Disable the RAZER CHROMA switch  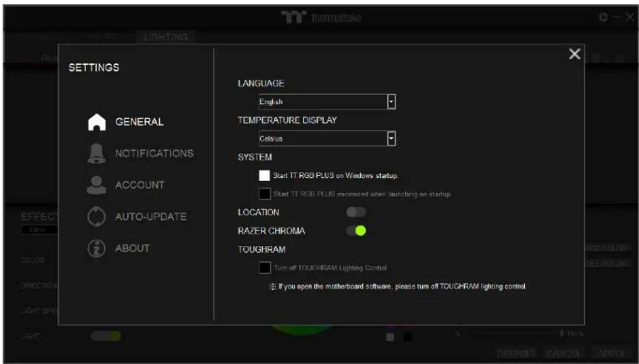point(356,230)
